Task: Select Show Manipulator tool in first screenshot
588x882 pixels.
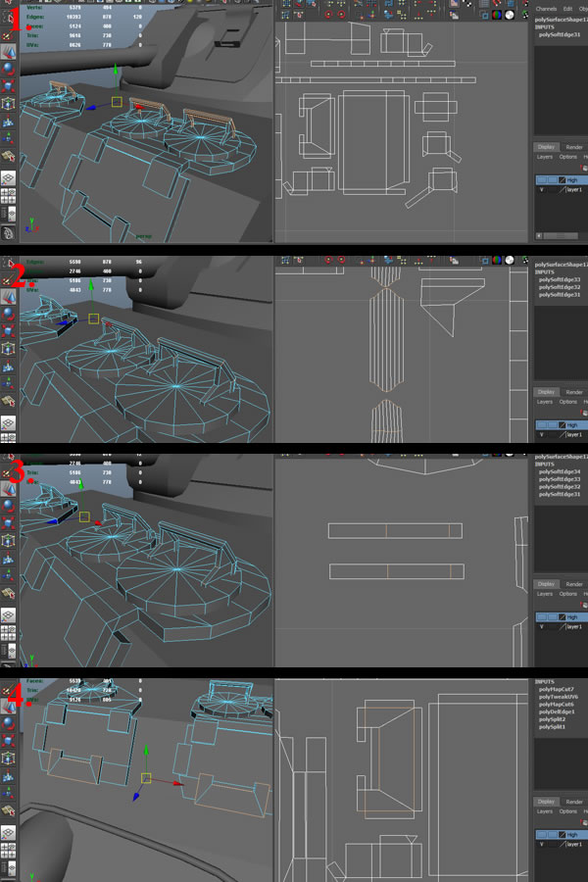Action: point(8,138)
